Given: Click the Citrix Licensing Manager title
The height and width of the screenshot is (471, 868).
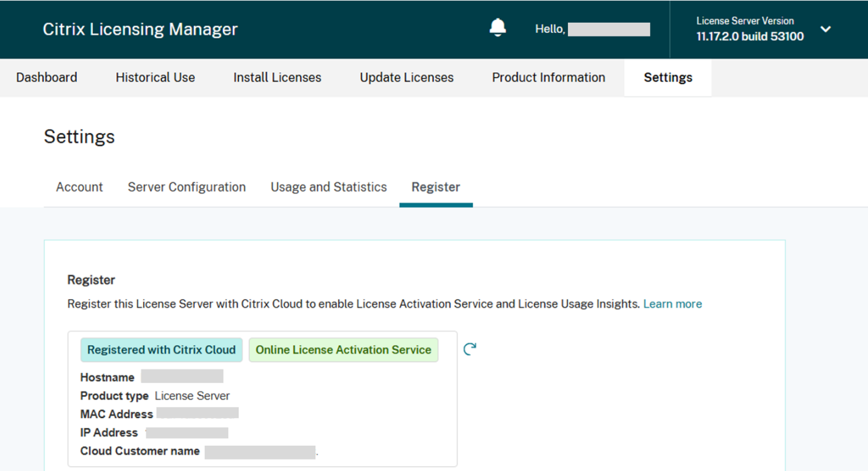Looking at the screenshot, I should point(140,29).
